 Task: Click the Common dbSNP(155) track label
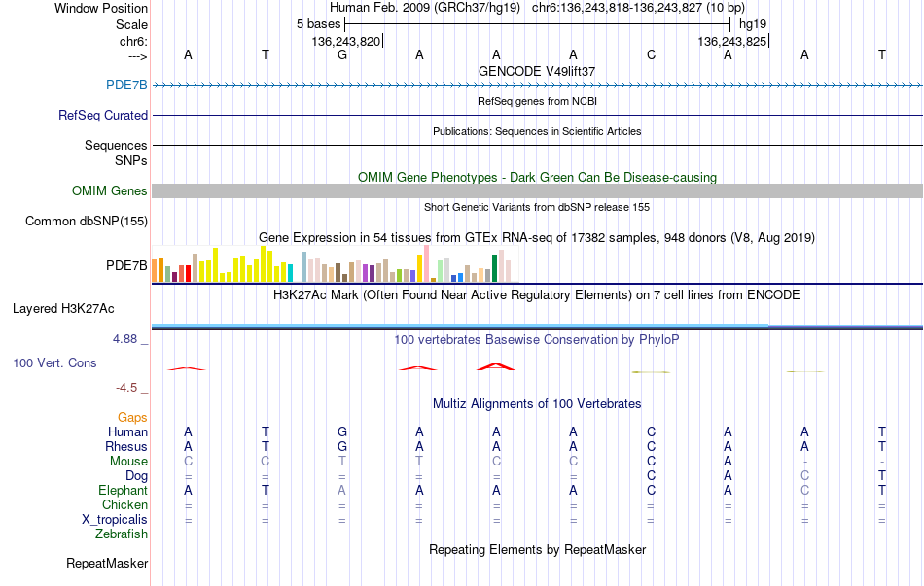click(86, 221)
